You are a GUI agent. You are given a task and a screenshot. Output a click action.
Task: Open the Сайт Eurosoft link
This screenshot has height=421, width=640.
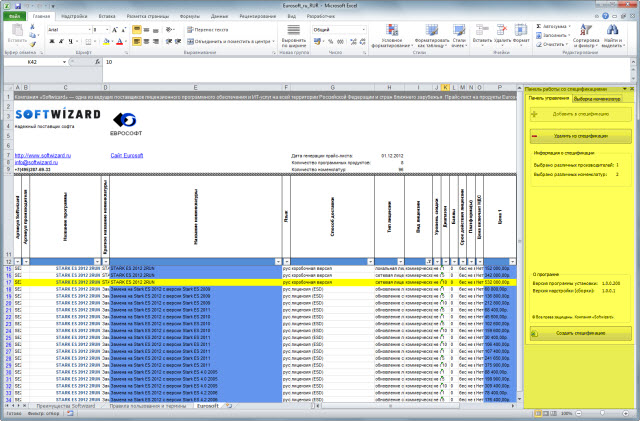(x=127, y=156)
